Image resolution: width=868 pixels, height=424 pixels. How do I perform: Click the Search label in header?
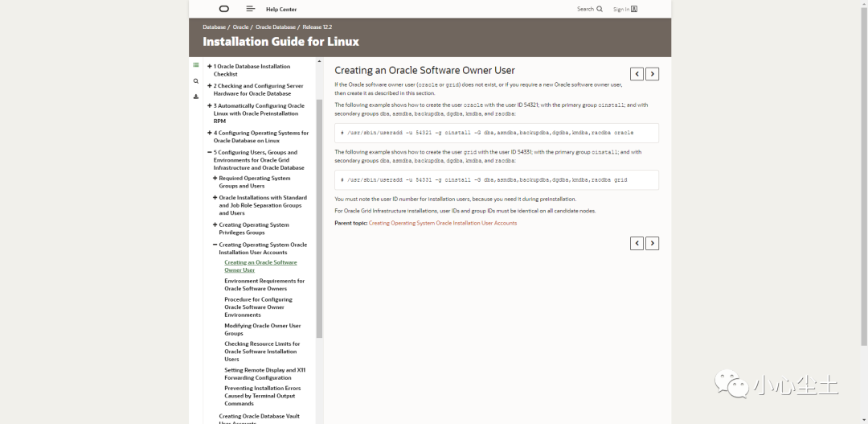[585, 9]
